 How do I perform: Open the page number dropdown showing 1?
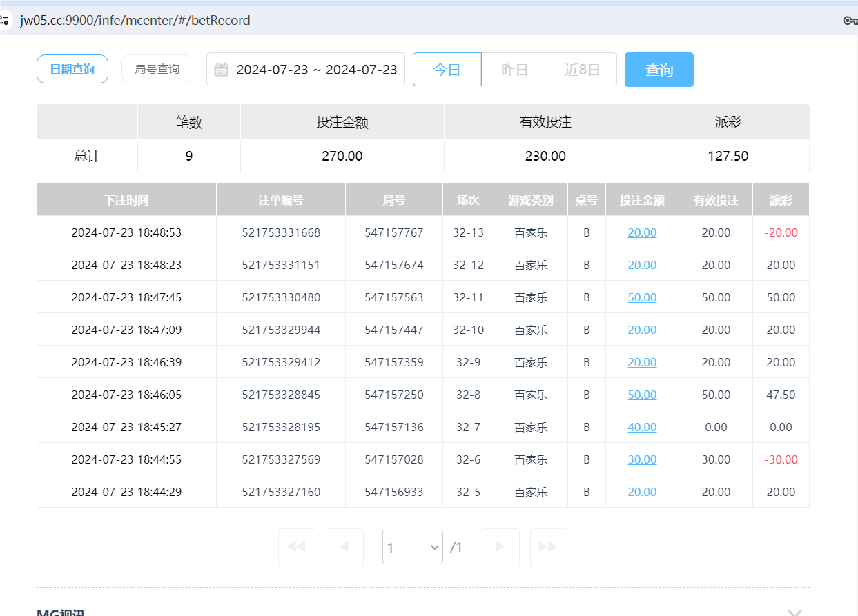point(412,546)
